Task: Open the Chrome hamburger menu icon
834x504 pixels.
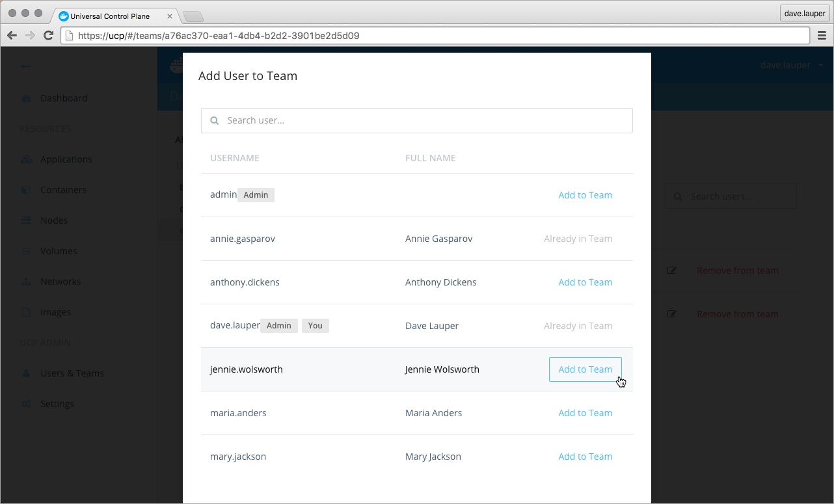Action: click(822, 36)
